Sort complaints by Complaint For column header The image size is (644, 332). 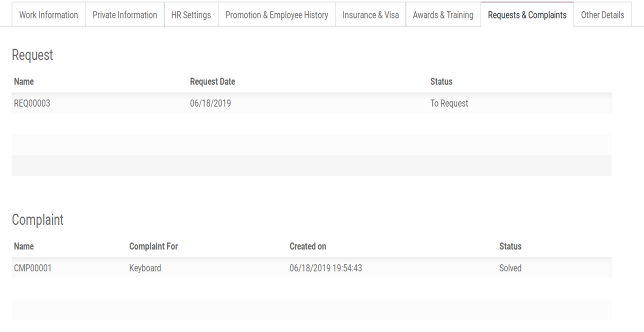click(153, 246)
